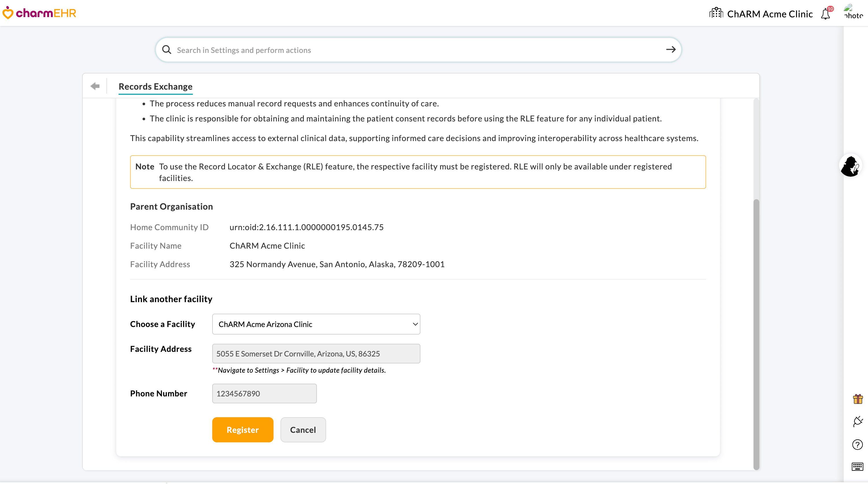
Task: Click the plug integrations icon
Action: [x=857, y=421]
